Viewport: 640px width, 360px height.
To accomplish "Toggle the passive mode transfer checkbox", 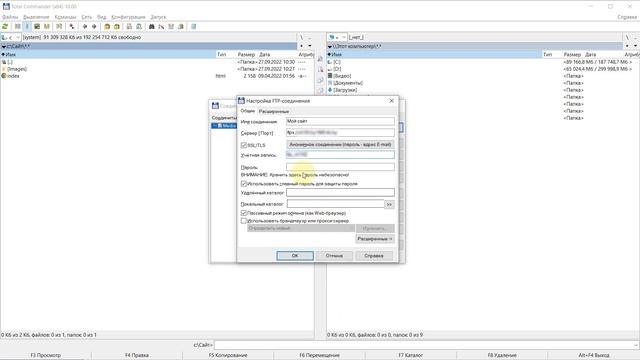I will pos(244,213).
